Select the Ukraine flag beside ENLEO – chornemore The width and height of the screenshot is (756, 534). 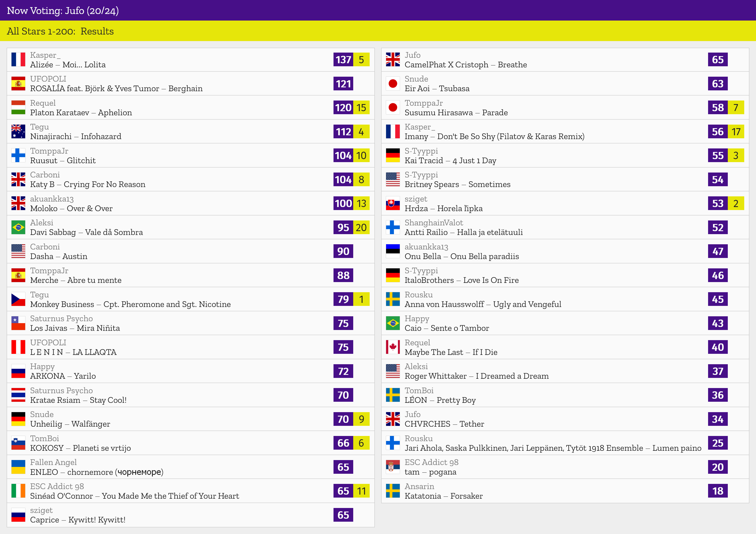click(18, 467)
